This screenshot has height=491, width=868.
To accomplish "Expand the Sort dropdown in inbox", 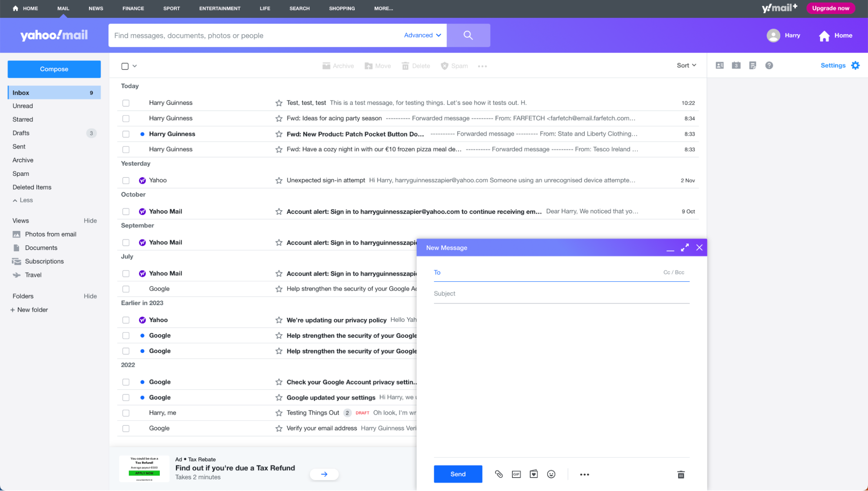I will pos(686,65).
